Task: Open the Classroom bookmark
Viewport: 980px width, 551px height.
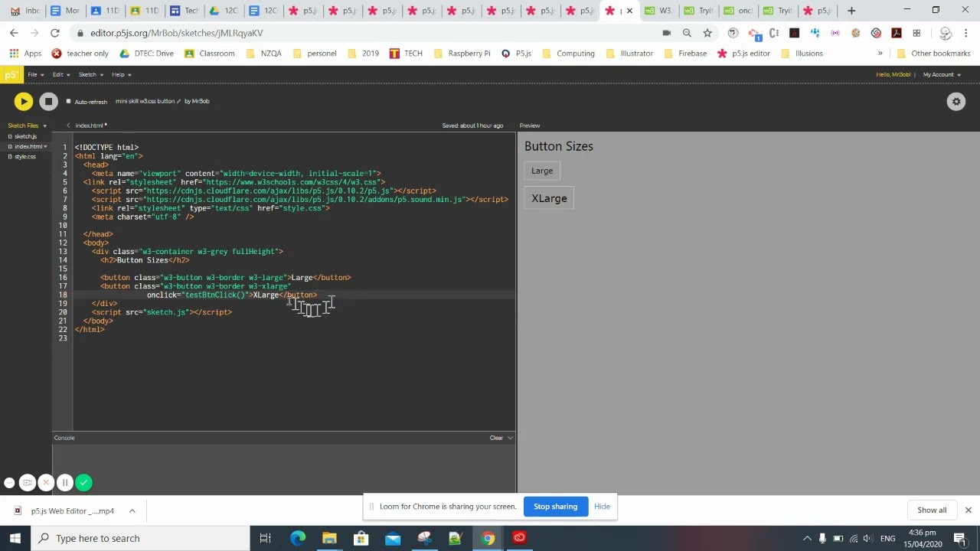Action: pos(209,54)
